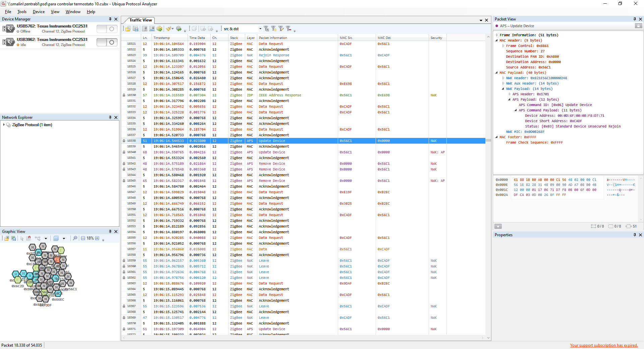This screenshot has width=644, height=349.
Task: Click the first funnel filter icon
Action: point(266,29)
